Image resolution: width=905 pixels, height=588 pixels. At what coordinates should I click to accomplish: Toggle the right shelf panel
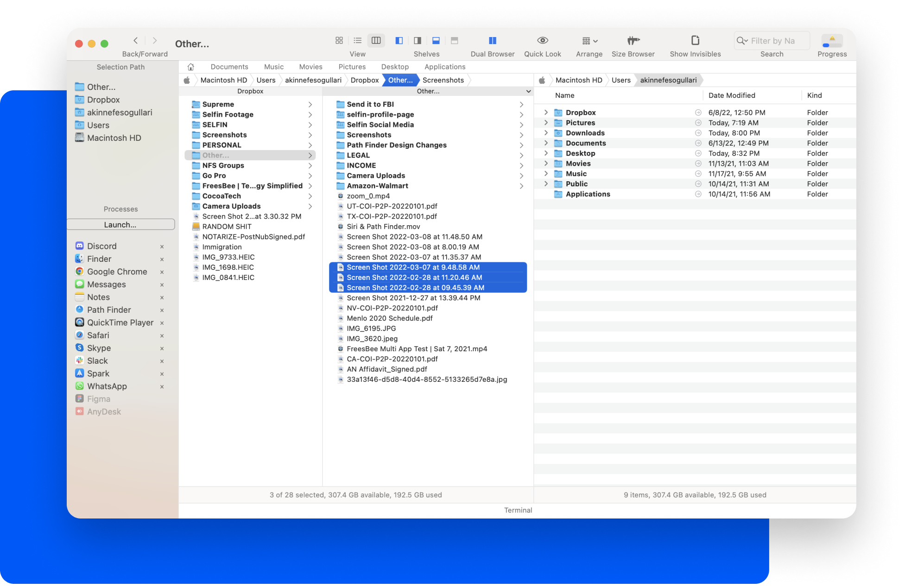[x=418, y=41]
